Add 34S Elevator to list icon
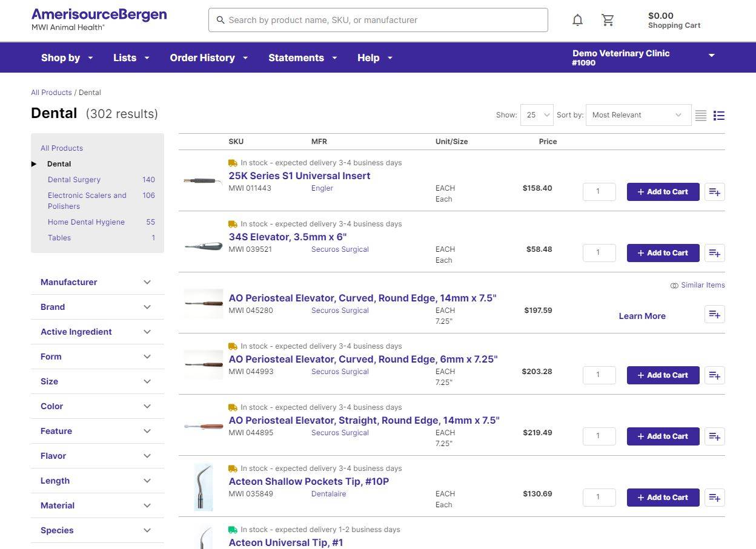 pyautogui.click(x=715, y=253)
